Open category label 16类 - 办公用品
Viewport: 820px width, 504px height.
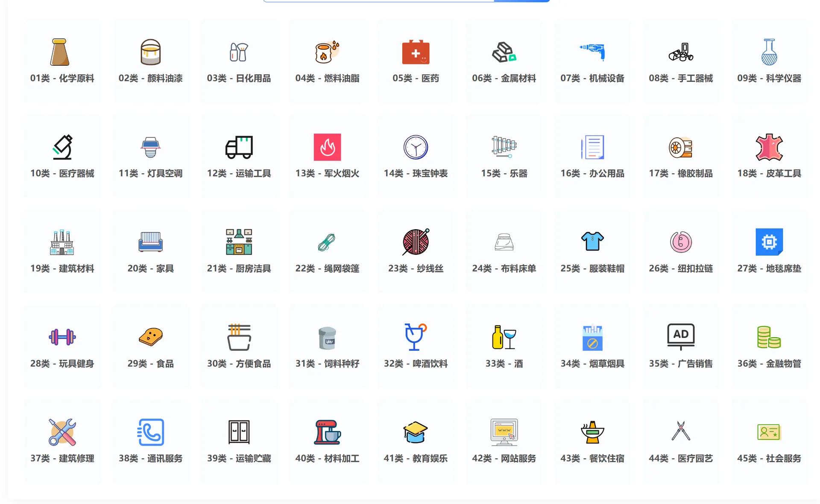pos(592,173)
